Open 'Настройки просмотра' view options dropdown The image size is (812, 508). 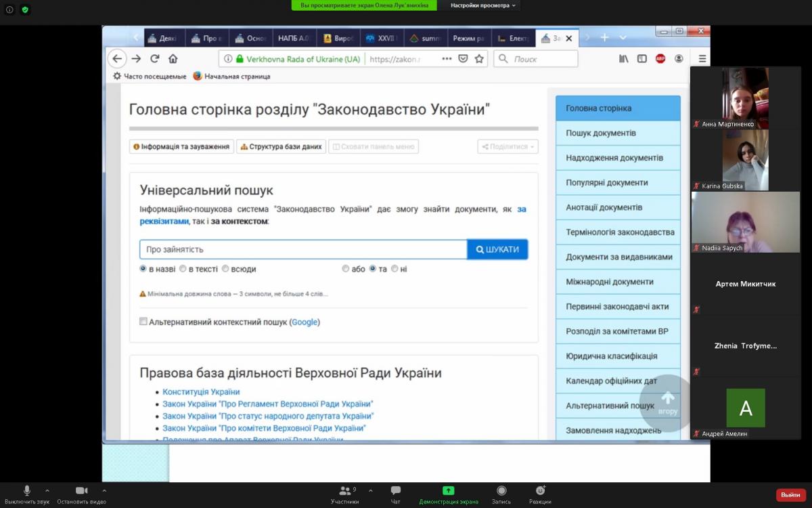pyautogui.click(x=483, y=5)
